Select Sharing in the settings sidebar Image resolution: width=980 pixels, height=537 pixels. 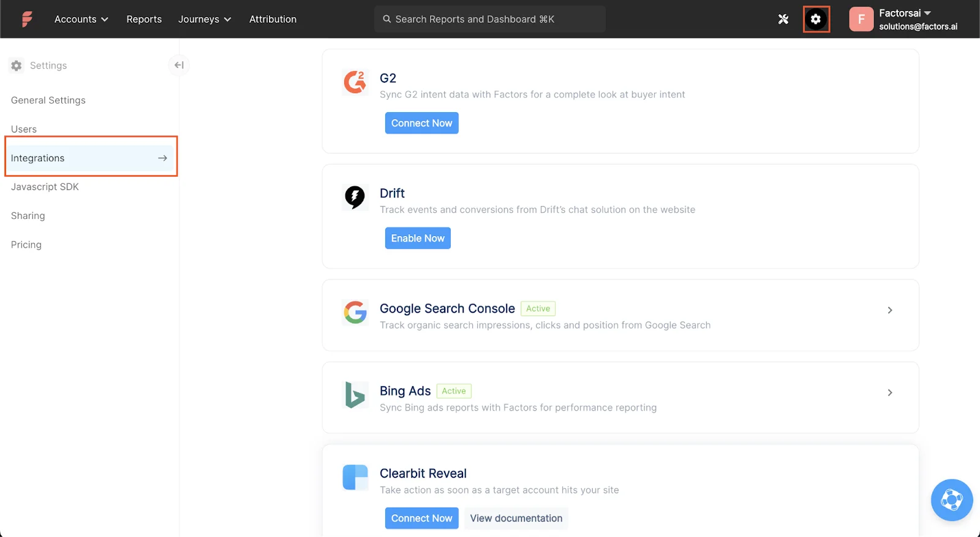pyautogui.click(x=28, y=216)
